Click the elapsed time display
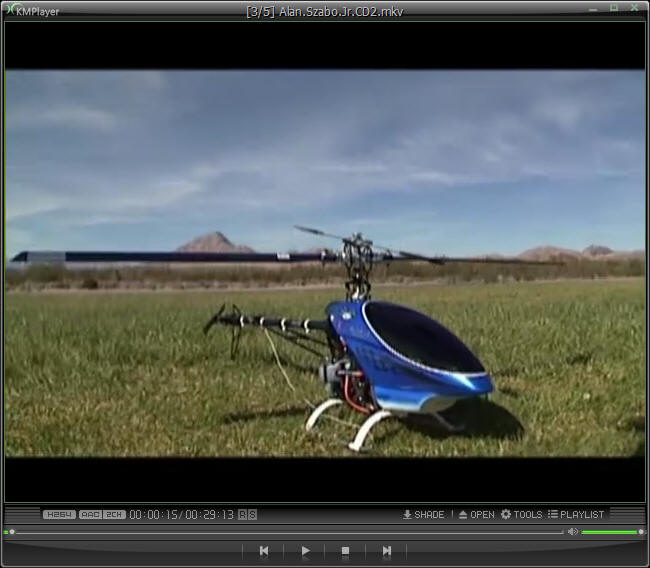This screenshot has width=650, height=568. [153, 514]
